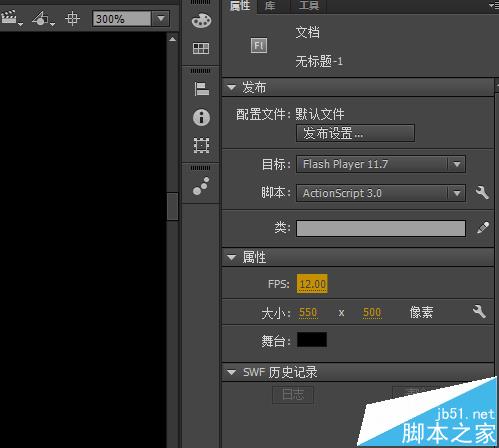This screenshot has width=499, height=448.
Task: Click the width value 550
Action: click(308, 312)
